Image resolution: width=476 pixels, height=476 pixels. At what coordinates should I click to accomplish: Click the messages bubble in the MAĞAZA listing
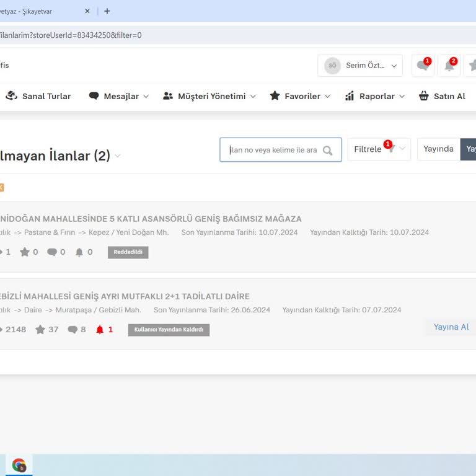click(52, 252)
